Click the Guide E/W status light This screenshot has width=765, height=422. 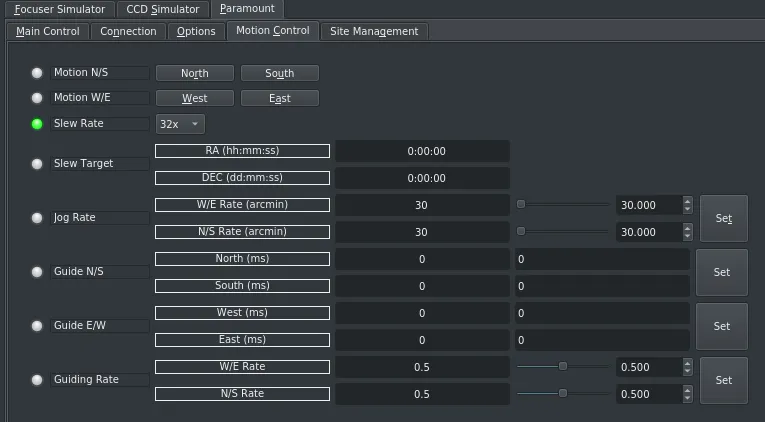(37, 326)
